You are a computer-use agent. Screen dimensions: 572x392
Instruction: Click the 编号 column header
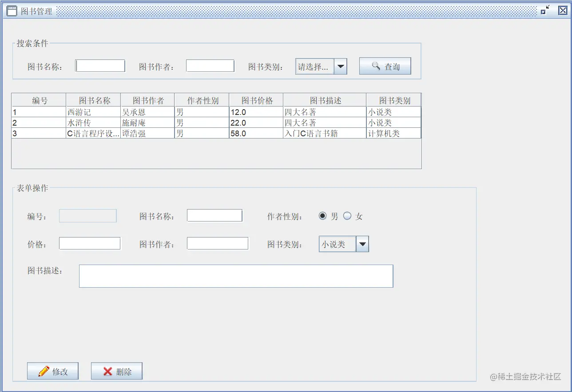point(39,100)
